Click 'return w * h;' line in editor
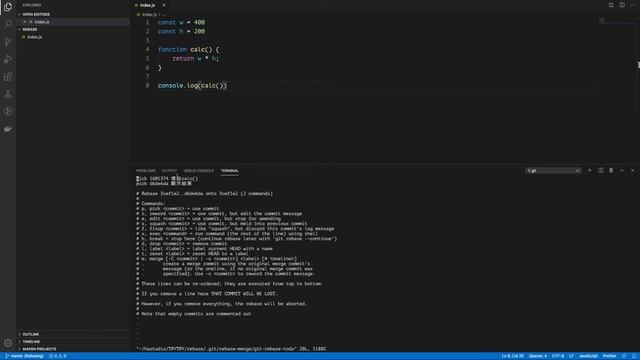The width and height of the screenshot is (640, 360). click(196, 58)
